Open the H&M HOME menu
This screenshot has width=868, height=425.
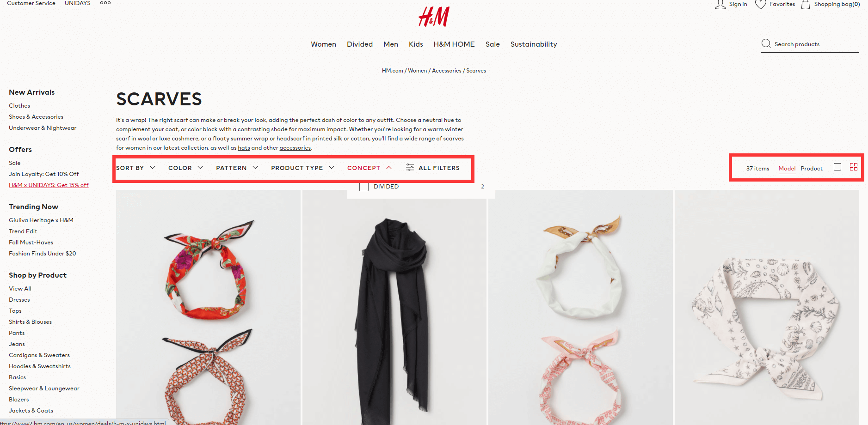click(454, 44)
